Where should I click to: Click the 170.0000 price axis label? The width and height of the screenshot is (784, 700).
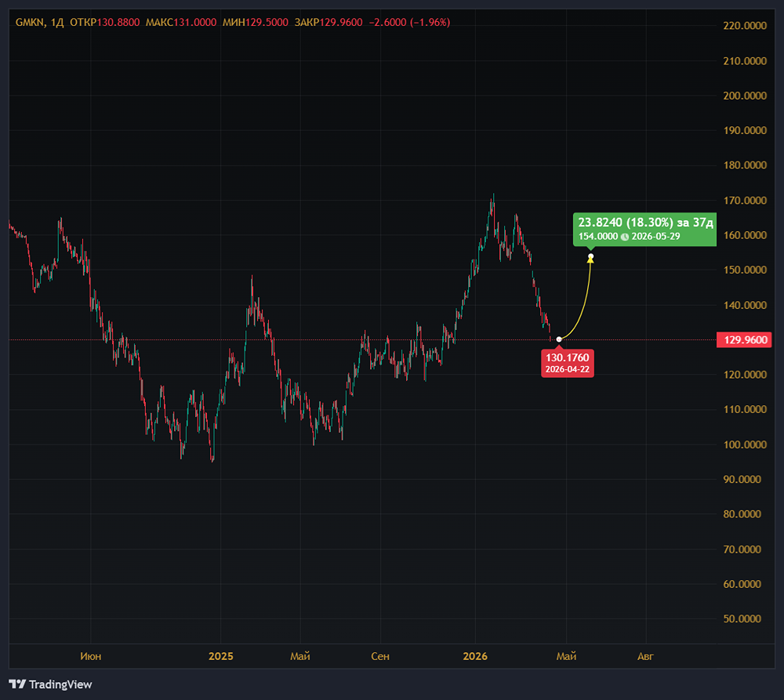click(745, 201)
